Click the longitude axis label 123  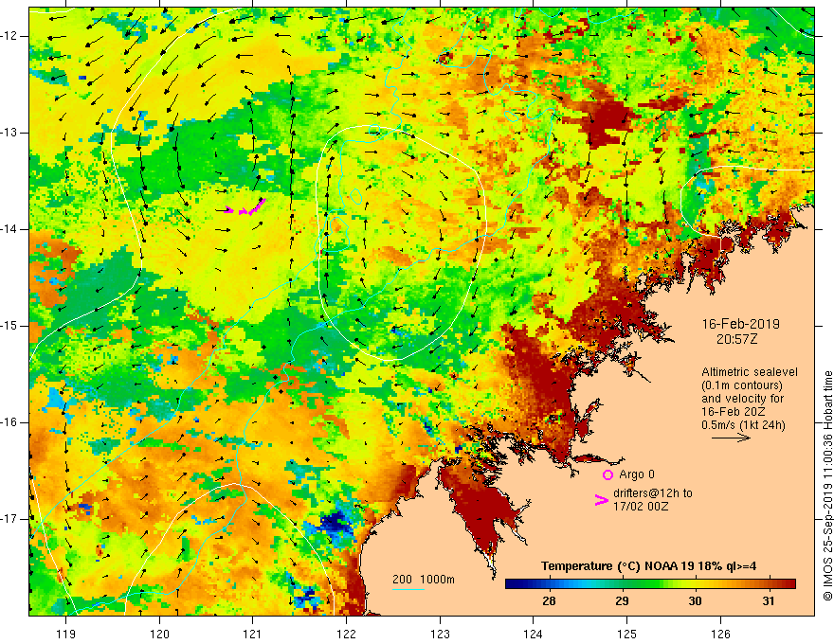point(440,634)
